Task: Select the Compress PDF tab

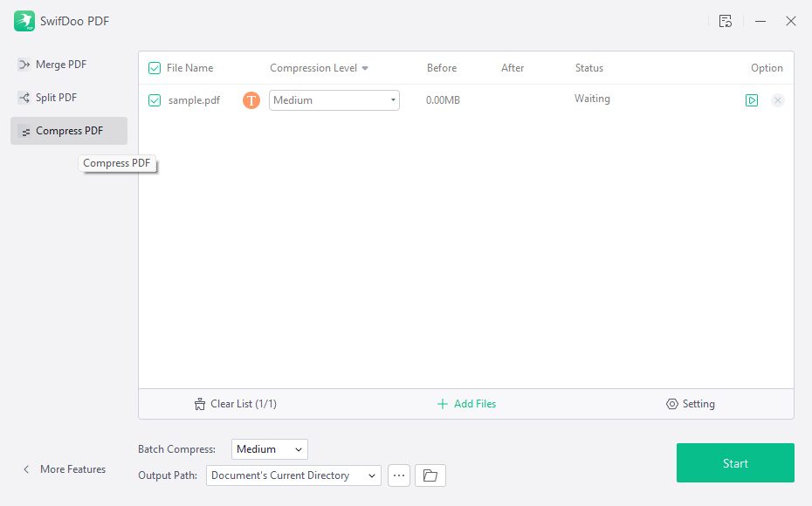Action: pos(69,131)
